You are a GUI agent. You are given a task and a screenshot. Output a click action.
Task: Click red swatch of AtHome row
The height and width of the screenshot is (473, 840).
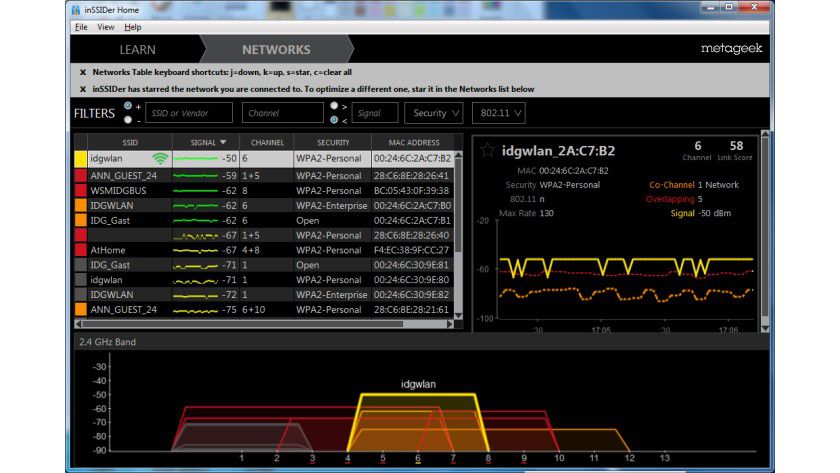[80, 250]
